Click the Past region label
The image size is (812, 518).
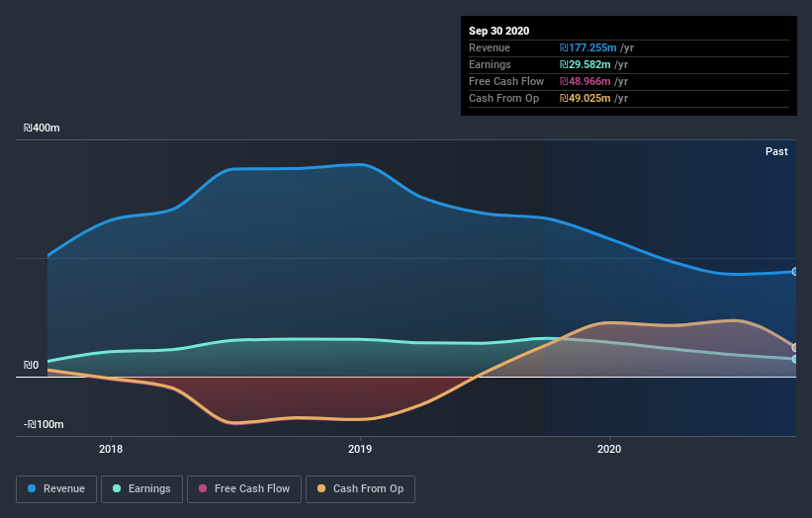776,151
